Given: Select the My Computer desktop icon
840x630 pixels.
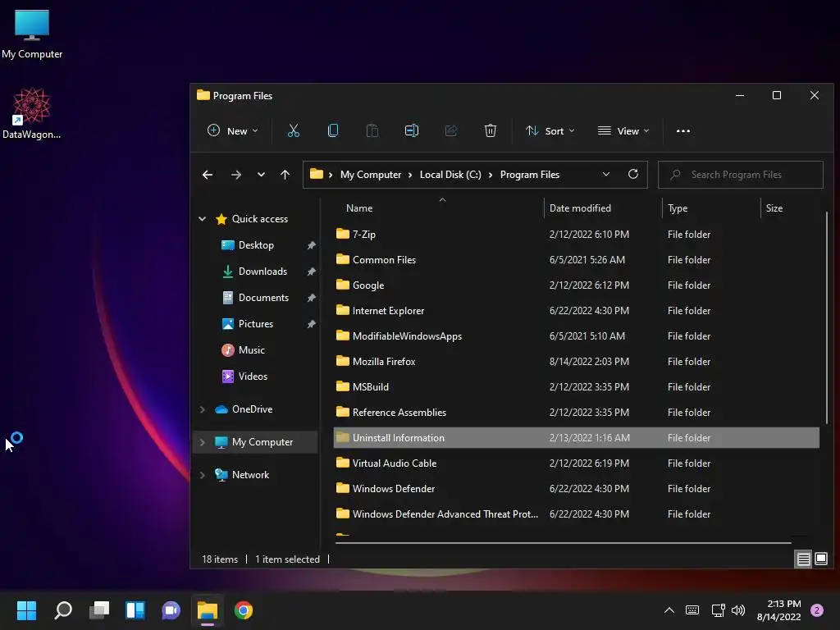Looking at the screenshot, I should [x=32, y=34].
